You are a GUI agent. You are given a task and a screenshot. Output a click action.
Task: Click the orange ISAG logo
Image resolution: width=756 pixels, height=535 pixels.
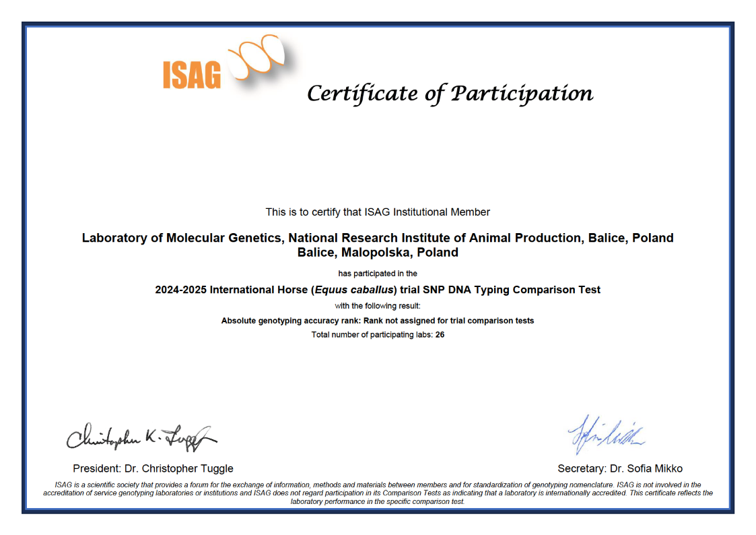pyautogui.click(x=191, y=70)
